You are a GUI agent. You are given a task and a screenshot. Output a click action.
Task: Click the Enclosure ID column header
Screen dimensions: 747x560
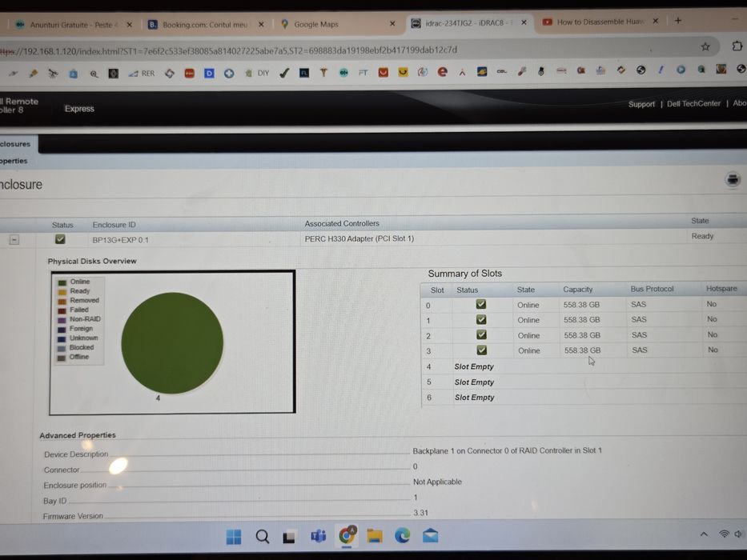114,225
